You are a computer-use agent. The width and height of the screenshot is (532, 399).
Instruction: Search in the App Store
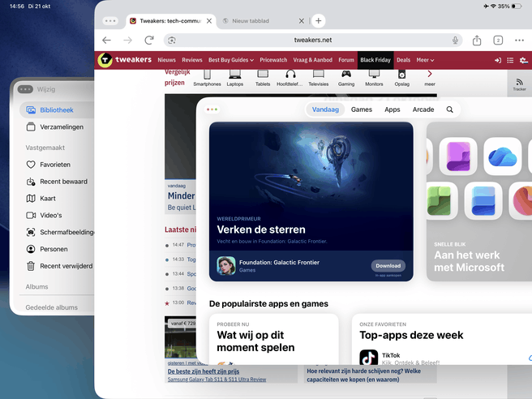point(449,109)
